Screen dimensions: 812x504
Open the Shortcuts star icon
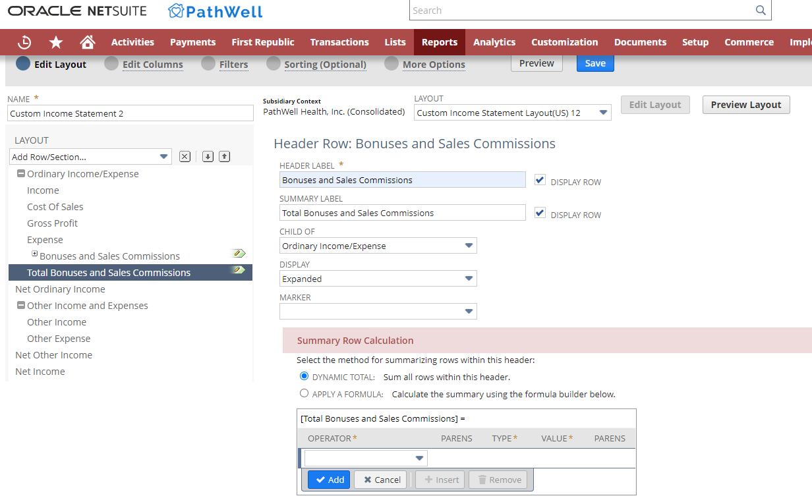[56, 42]
